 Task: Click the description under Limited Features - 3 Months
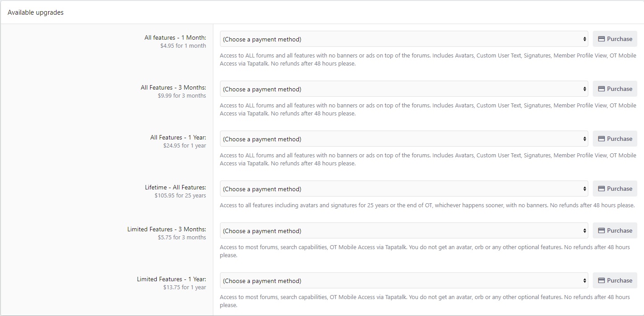point(425,251)
